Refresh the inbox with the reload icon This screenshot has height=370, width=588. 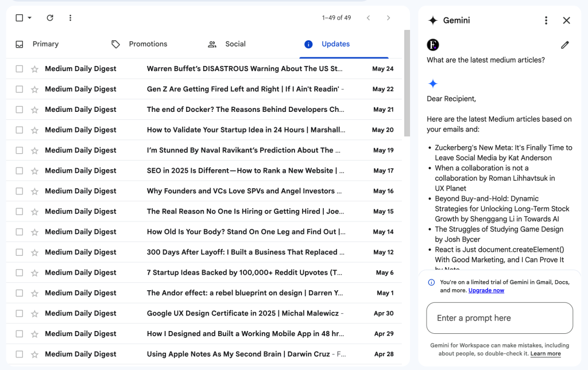(x=50, y=18)
